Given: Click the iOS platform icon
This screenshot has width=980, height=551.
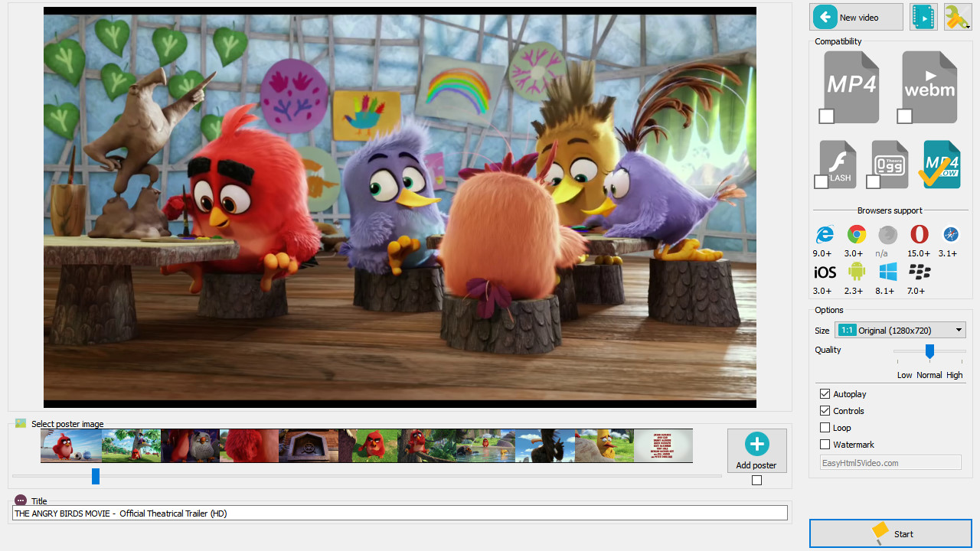Looking at the screenshot, I should click(825, 272).
